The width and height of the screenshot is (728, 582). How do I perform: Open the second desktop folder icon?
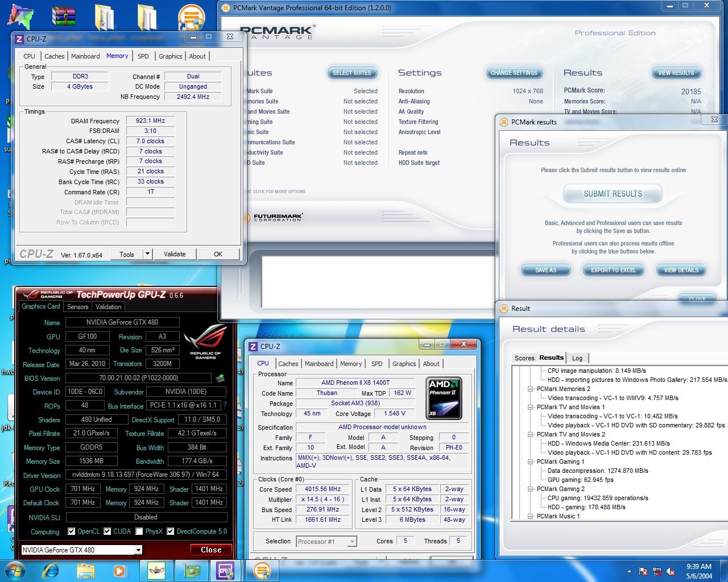click(147, 18)
